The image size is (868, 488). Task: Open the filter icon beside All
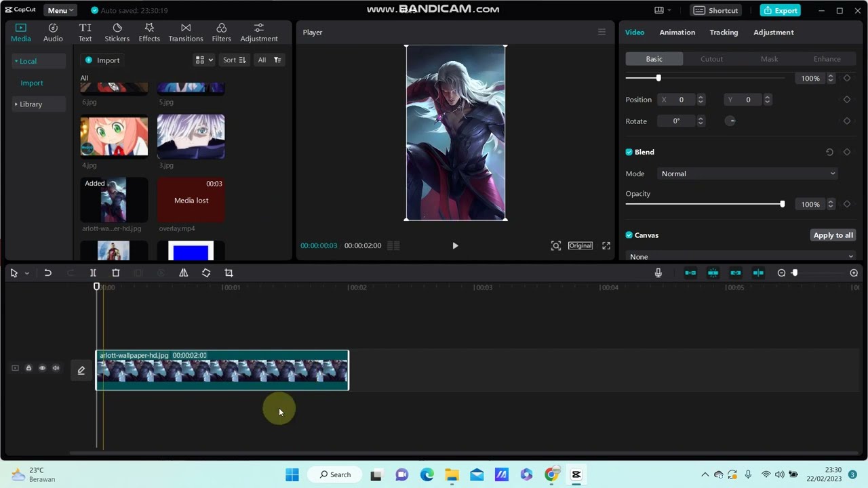pyautogui.click(x=277, y=60)
